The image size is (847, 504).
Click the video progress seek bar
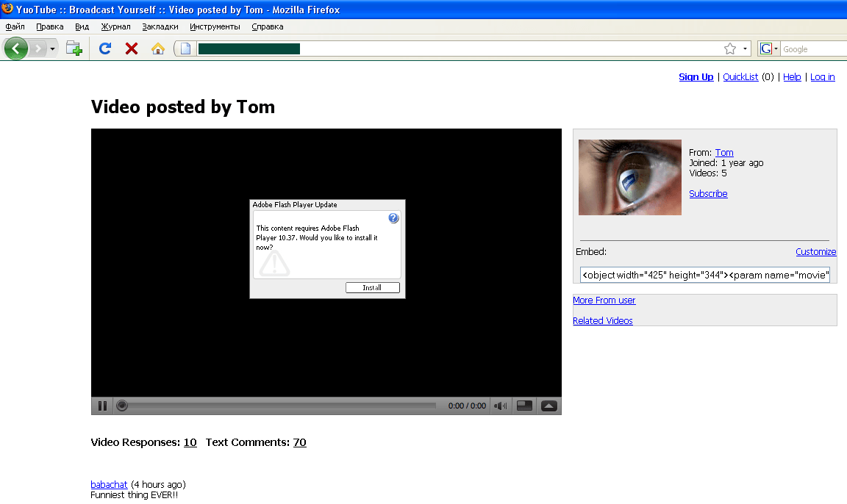(281, 406)
